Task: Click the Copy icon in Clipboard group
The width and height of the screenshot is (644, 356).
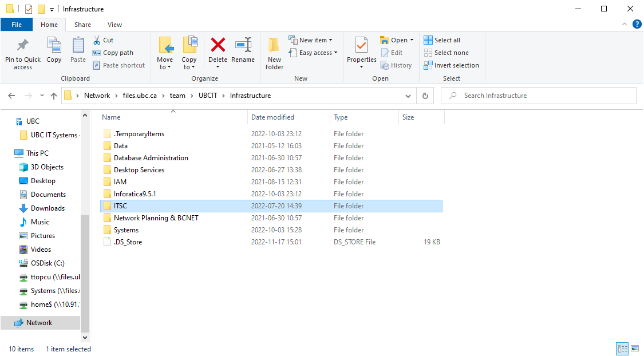Action: pos(54,46)
